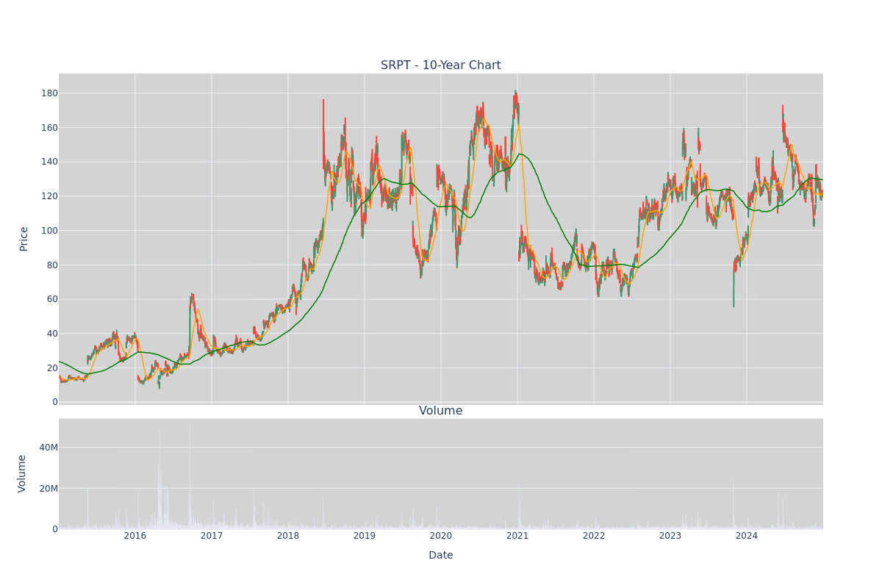Click the "2021" date tick label

517,536
